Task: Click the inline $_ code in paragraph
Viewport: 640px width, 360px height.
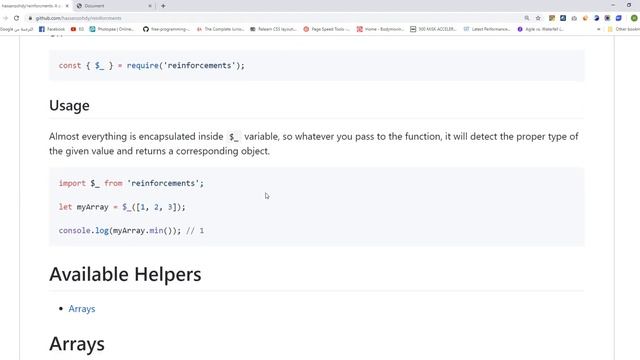Action: point(234,137)
